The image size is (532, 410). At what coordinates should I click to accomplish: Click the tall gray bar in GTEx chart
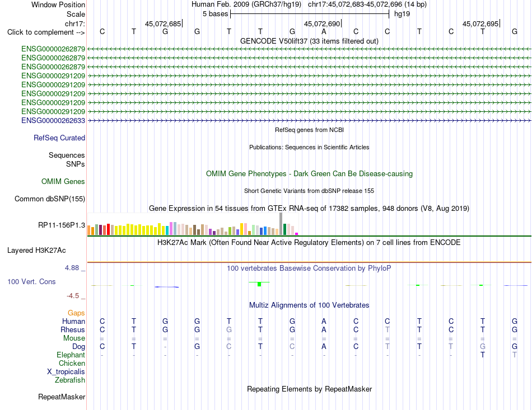tap(281, 224)
